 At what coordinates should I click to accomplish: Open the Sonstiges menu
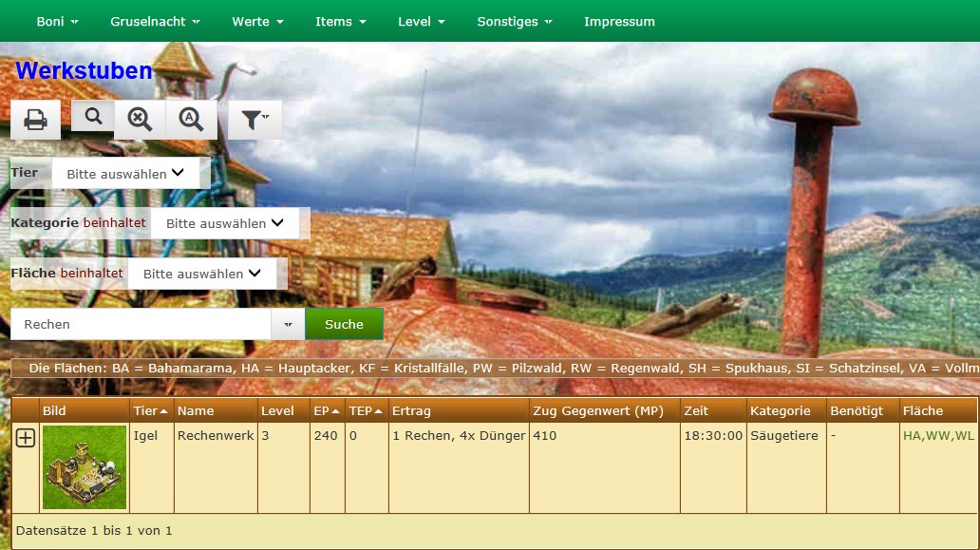(515, 21)
